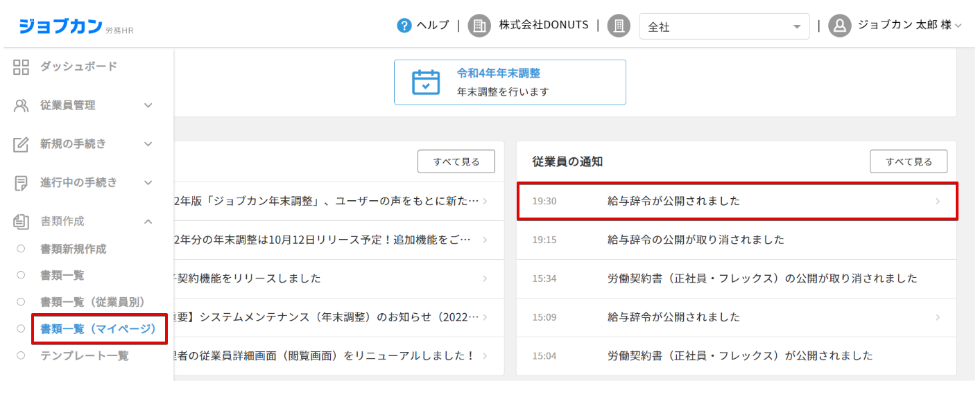Open the 19:30 給与辞令が公開されました notification
Viewport: 980px width, 406px height.
(737, 202)
